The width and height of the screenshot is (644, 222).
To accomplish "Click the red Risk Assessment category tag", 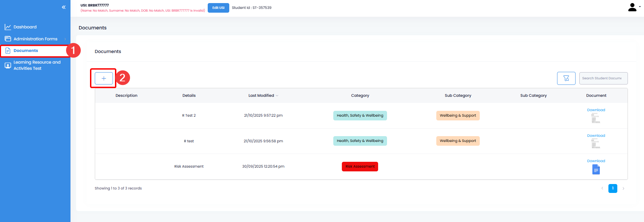I will click(x=360, y=167).
